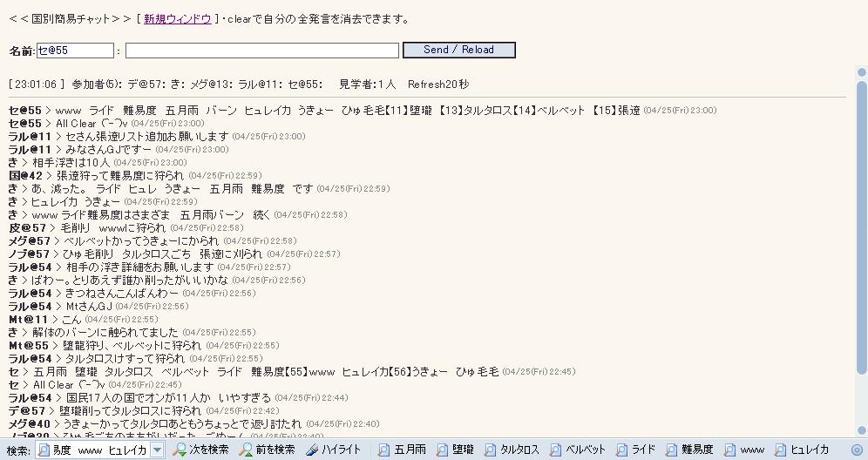Click the scrollbar bottom arrow button
This screenshot has height=460, width=868.
(861, 430)
